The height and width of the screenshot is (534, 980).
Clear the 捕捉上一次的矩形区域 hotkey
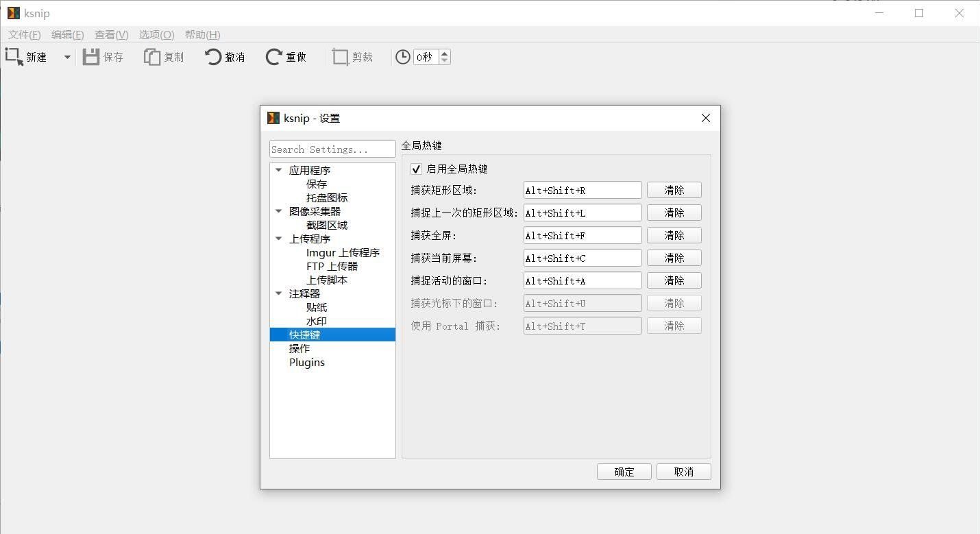tap(674, 213)
